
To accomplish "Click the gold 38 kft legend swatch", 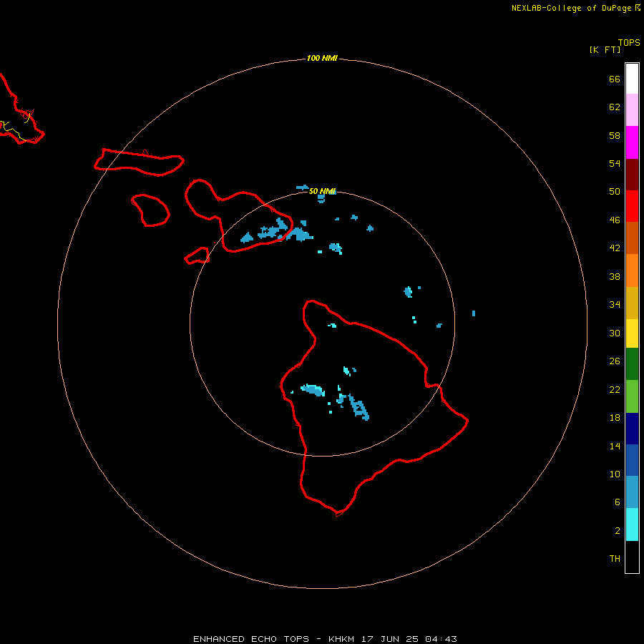I will 632,303.
